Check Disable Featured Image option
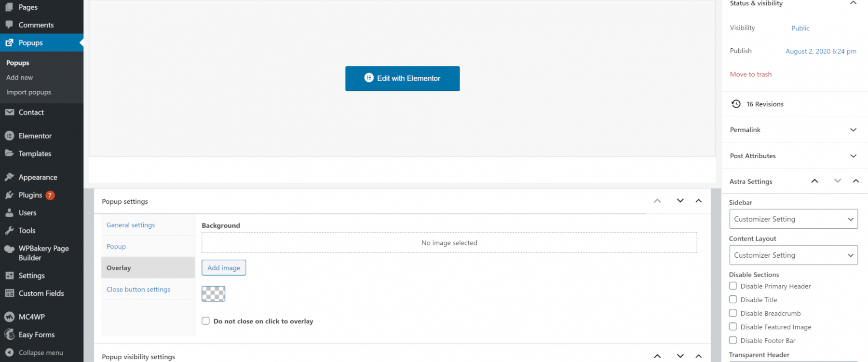Image resolution: width=868 pixels, height=362 pixels. point(733,326)
